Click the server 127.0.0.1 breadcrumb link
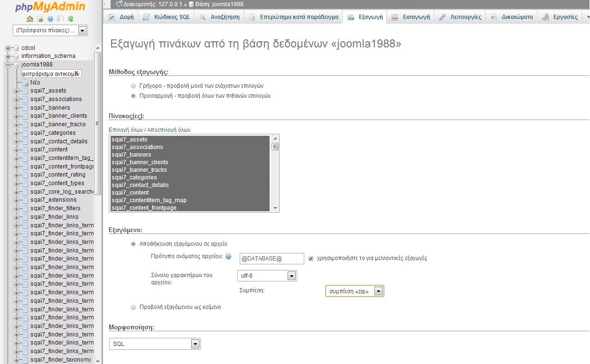 click(x=152, y=4)
